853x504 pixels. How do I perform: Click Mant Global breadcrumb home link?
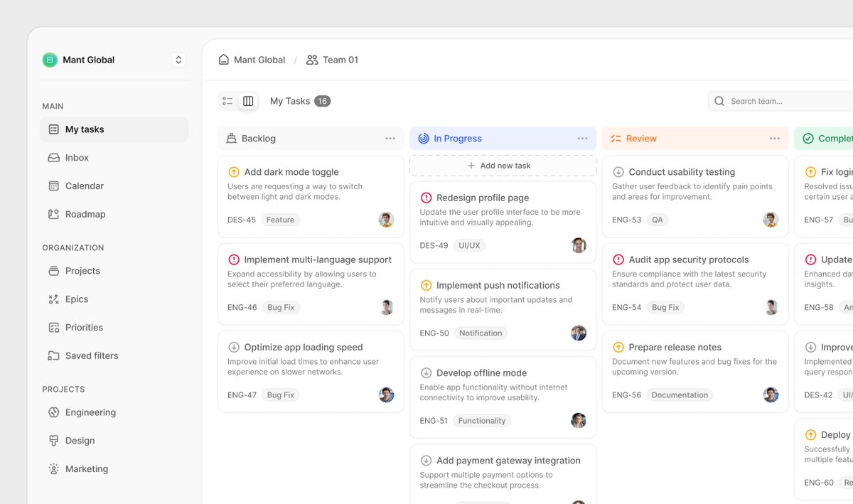tap(252, 60)
